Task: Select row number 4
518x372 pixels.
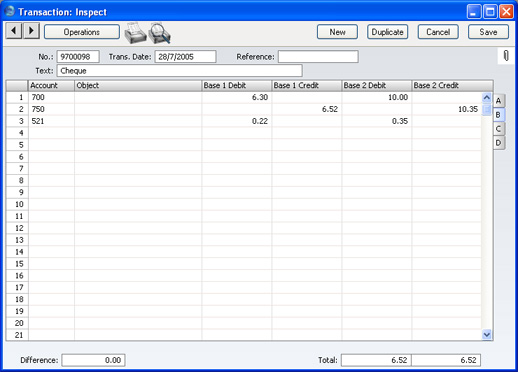Action: (17, 133)
